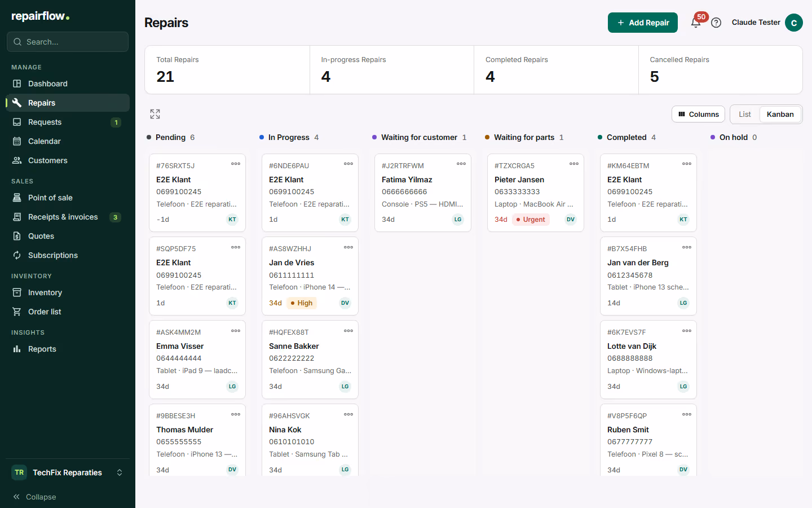Collapse the sidebar
This screenshot has height=508, width=812.
point(35,497)
